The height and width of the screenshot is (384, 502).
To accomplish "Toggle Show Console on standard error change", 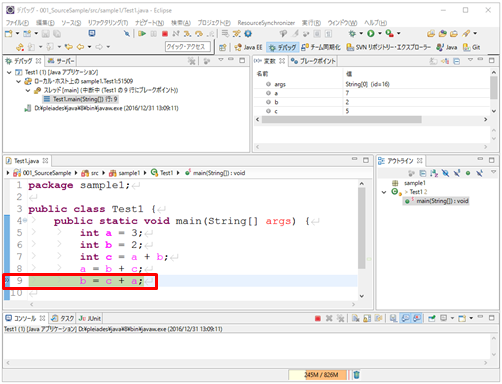I will tap(417, 318).
